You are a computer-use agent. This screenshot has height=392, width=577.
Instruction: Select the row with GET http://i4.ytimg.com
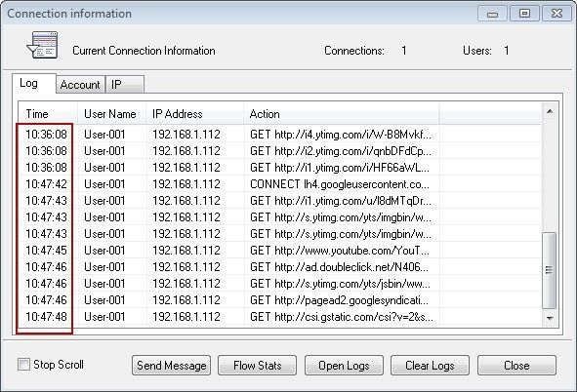tap(279, 135)
